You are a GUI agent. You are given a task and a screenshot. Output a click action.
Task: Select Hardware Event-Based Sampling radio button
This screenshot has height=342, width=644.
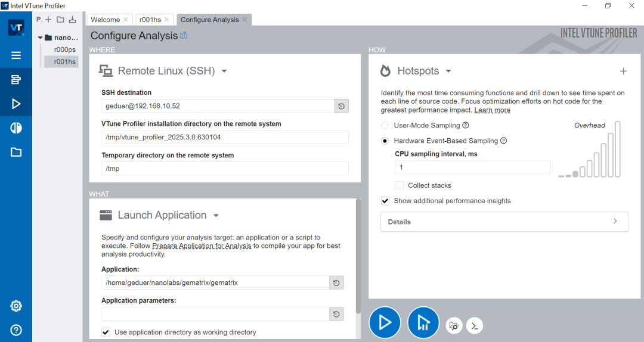point(385,141)
